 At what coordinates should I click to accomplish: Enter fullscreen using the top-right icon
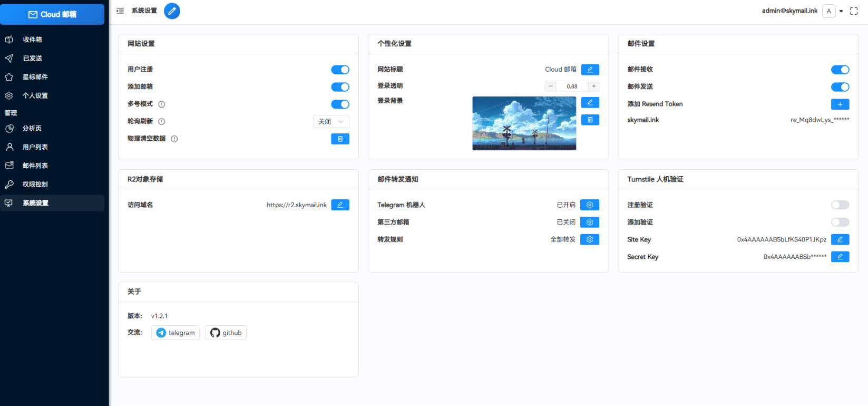(x=854, y=11)
